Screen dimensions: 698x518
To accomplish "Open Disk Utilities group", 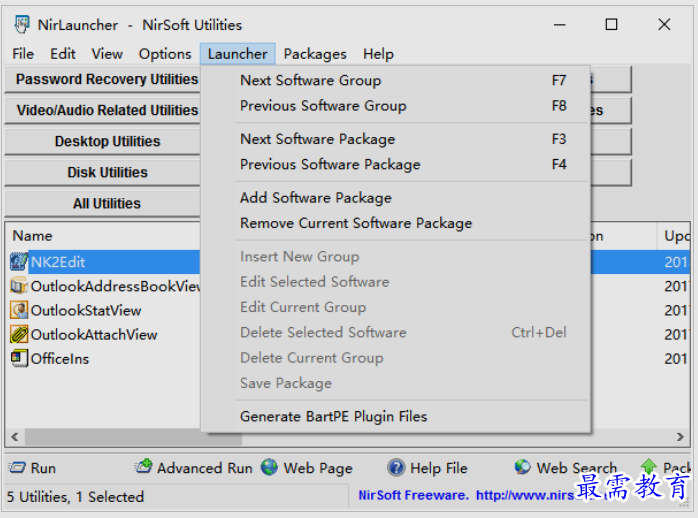I will coord(103,173).
